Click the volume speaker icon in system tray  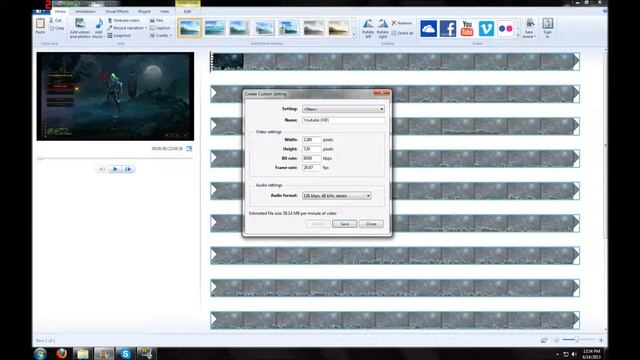click(574, 354)
